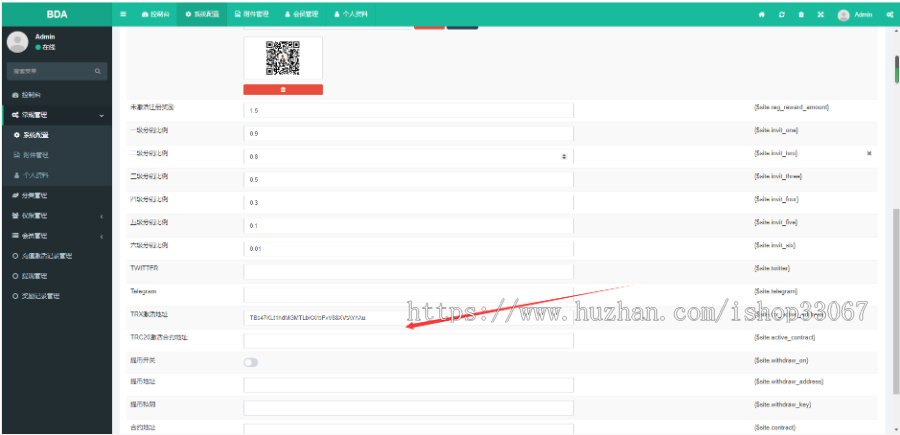Image resolution: width=900 pixels, height=435 pixels.
Task: Click the contract address input field at the bottom
Action: (x=408, y=429)
